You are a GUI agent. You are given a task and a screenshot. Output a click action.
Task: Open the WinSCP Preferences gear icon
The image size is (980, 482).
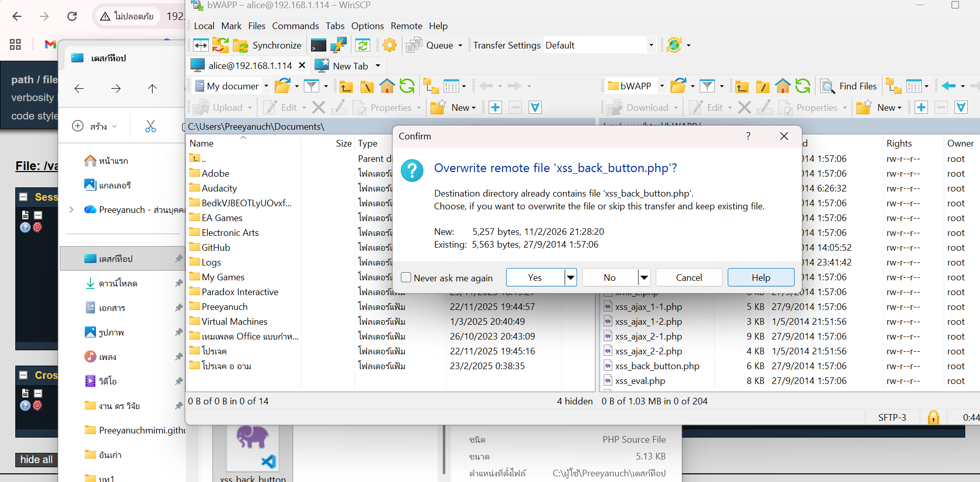pyautogui.click(x=390, y=45)
